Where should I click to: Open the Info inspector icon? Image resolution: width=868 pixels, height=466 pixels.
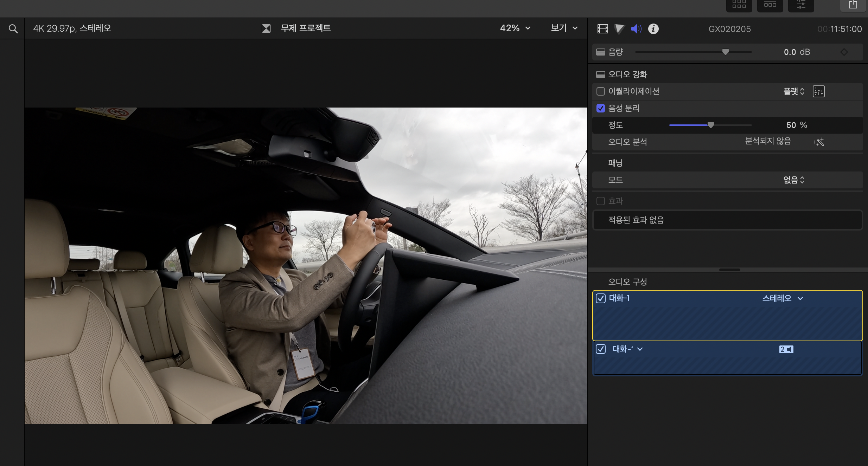coord(653,29)
